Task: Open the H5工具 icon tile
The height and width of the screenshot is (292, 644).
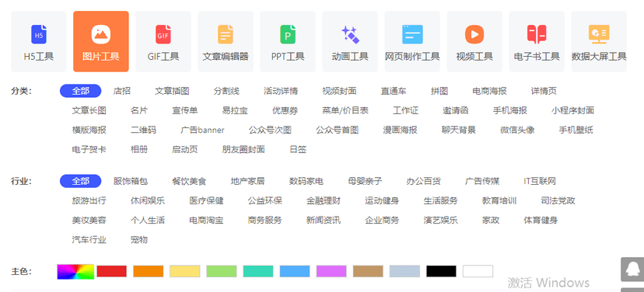Action: tap(39, 34)
